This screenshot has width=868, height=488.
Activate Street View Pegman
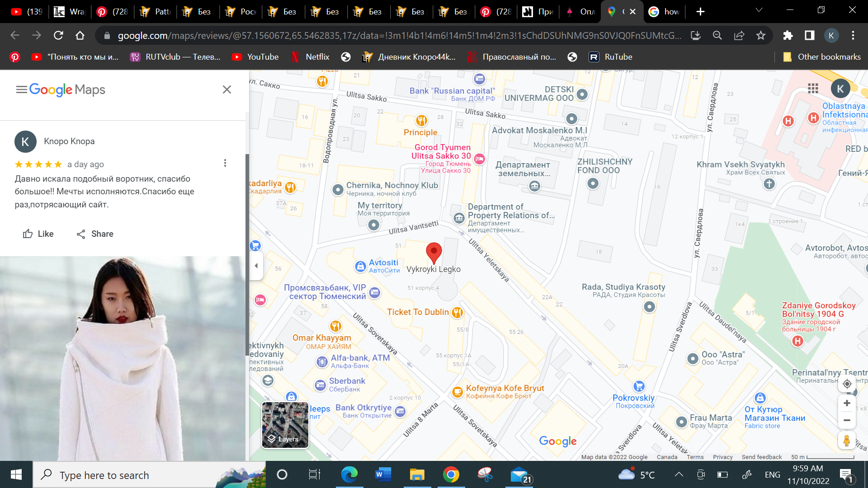coord(847,440)
